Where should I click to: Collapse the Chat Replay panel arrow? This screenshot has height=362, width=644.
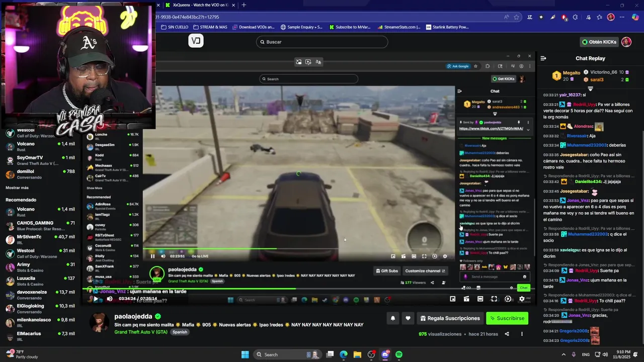(x=543, y=58)
